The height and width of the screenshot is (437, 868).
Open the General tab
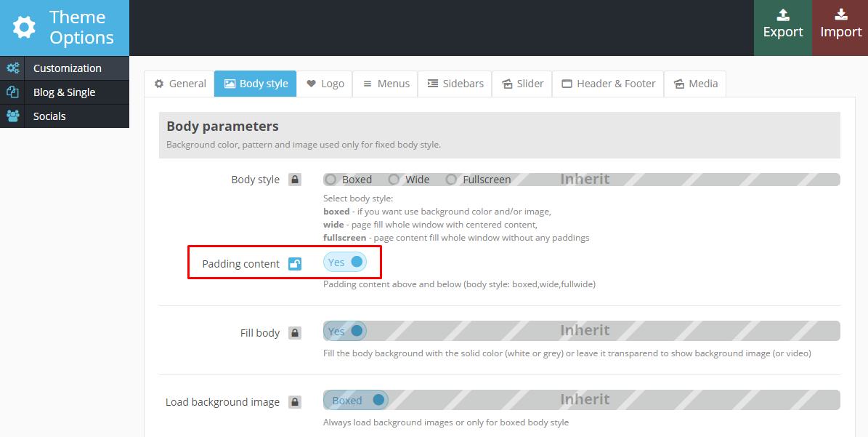click(179, 84)
